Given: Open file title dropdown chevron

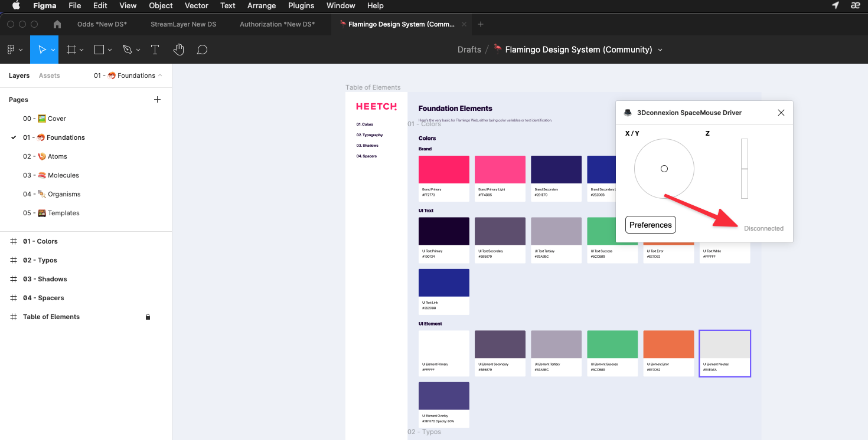Looking at the screenshot, I should point(660,50).
